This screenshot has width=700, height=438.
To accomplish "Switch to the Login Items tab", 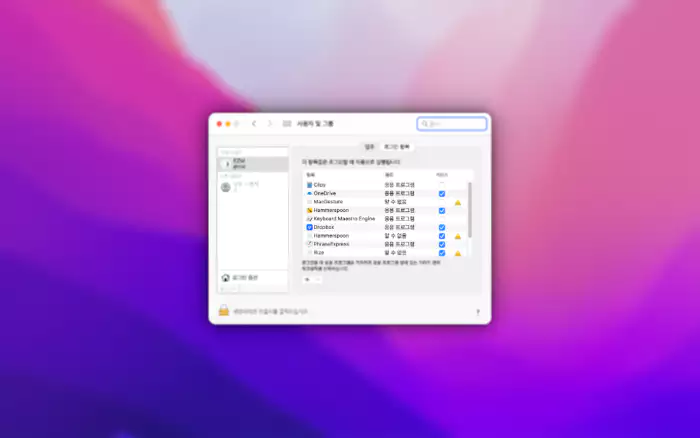I will pyautogui.click(x=396, y=147).
